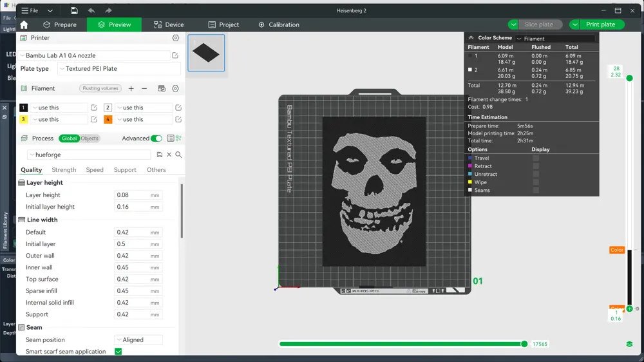Viewport: 644px width, 362px height.
Task: Open AMS filament sync icon
Action: point(162,88)
